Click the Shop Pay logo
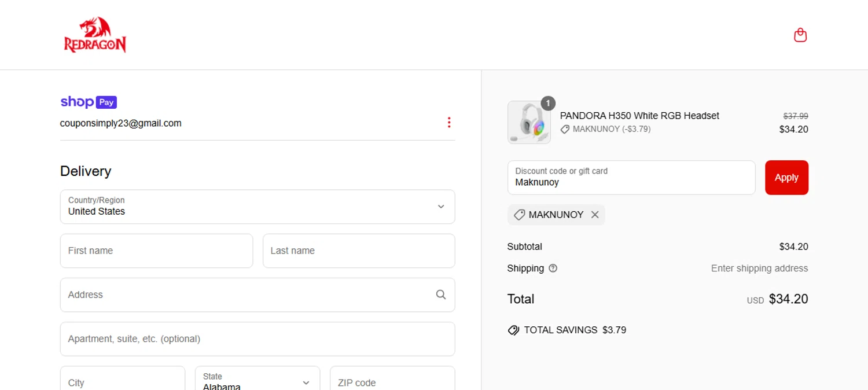 [89, 102]
